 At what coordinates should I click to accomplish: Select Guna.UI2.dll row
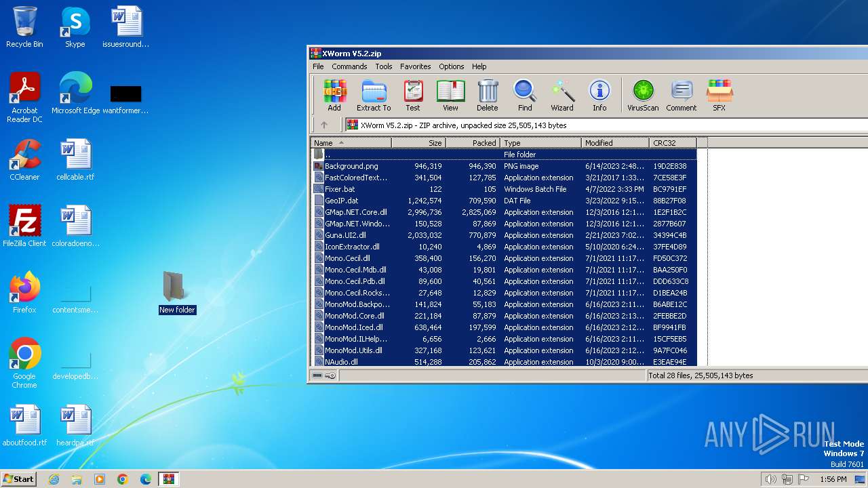(x=504, y=235)
